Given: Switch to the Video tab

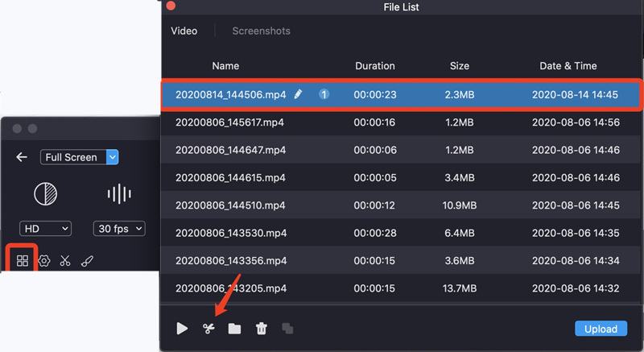Looking at the screenshot, I should coord(184,31).
